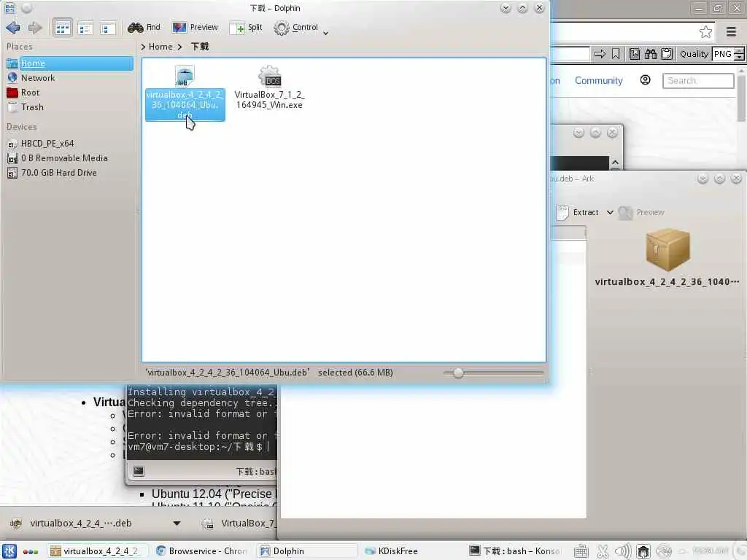
Task: Expand the virtualbox deb download options arrow
Action: pos(177,524)
